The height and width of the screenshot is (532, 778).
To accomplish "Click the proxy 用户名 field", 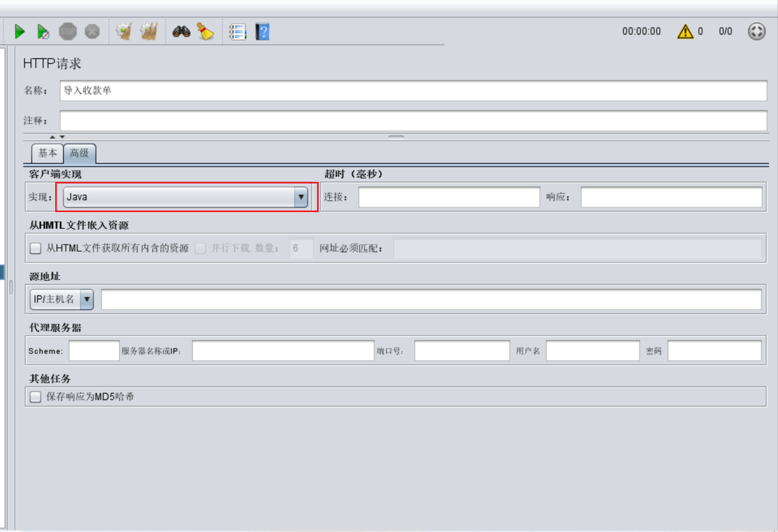I will point(593,351).
